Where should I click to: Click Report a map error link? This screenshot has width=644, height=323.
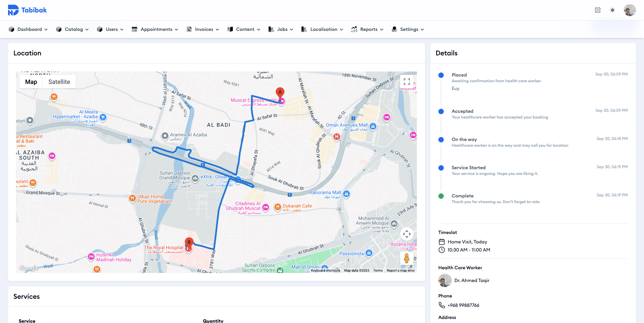400,271
